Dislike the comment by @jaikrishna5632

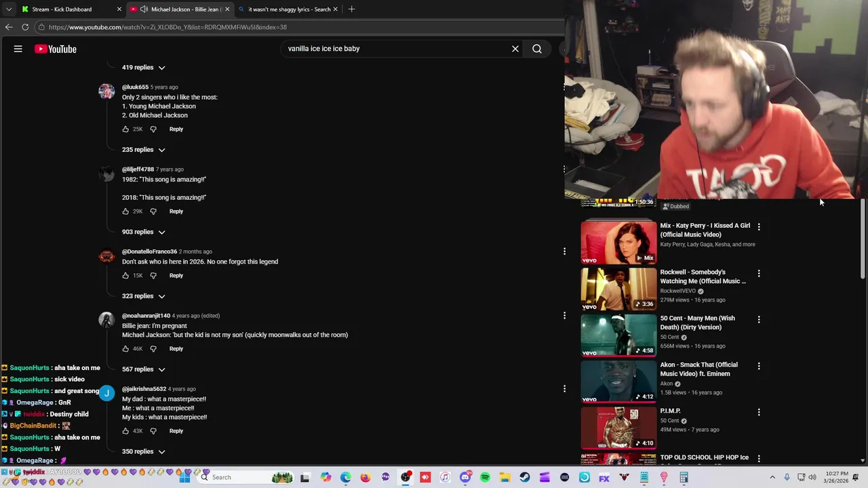(x=153, y=431)
